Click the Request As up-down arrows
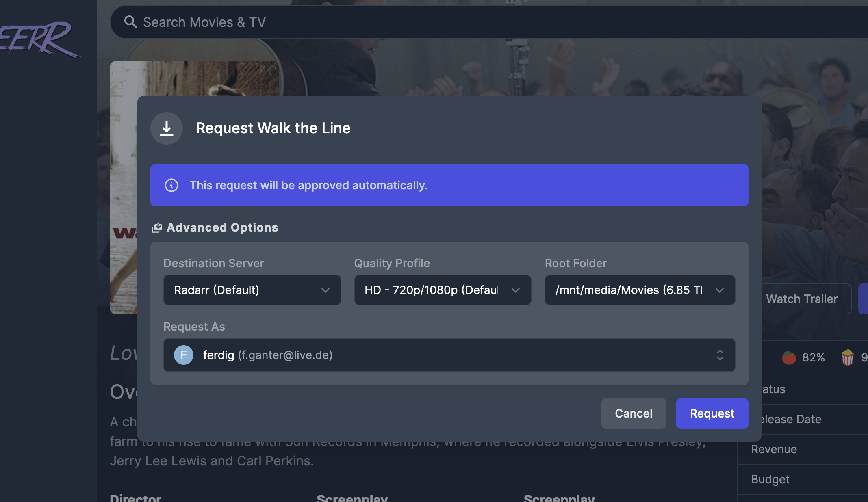 pyautogui.click(x=720, y=355)
